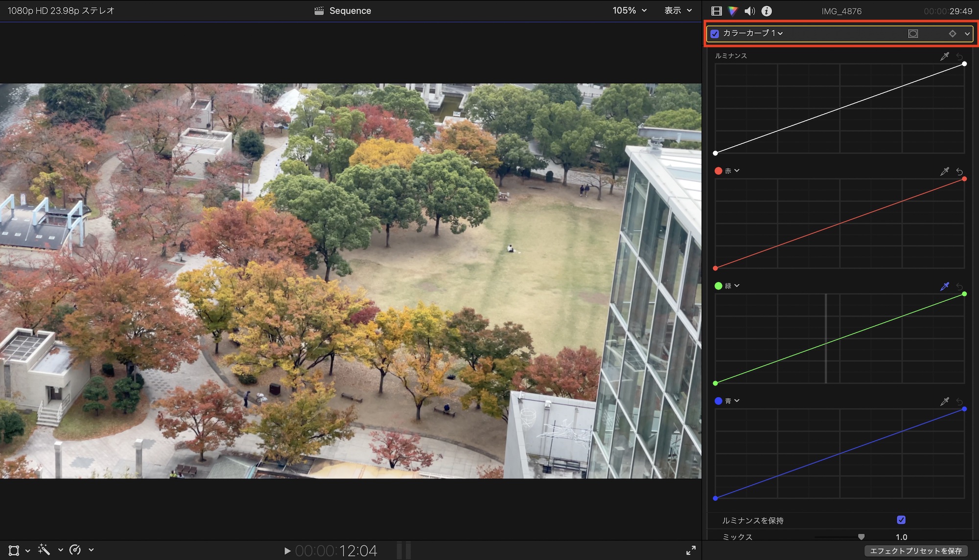
Task: Switch to the Color inspector icon
Action: click(x=733, y=11)
